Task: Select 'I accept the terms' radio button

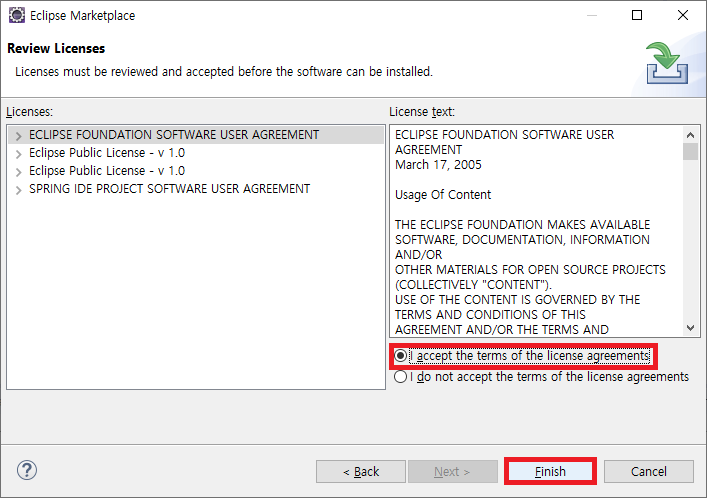Action: coord(400,356)
